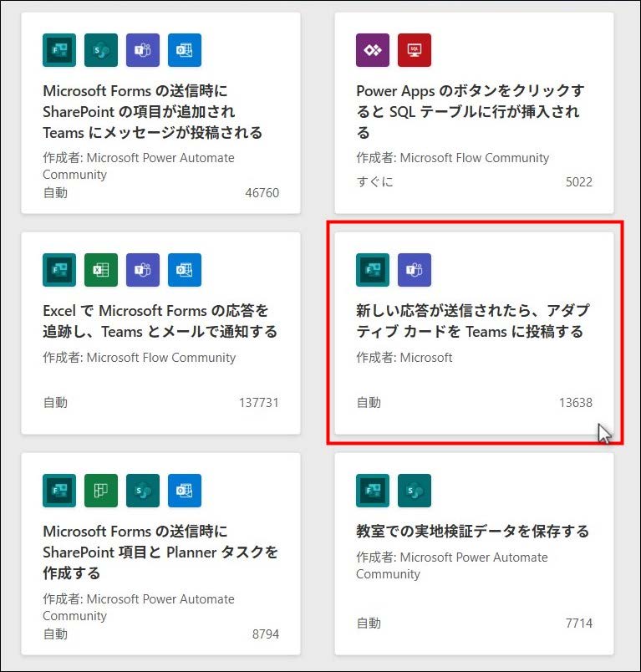This screenshot has height=672, width=641.
Task: Click the すぐに trigger type label
Action: point(374,182)
